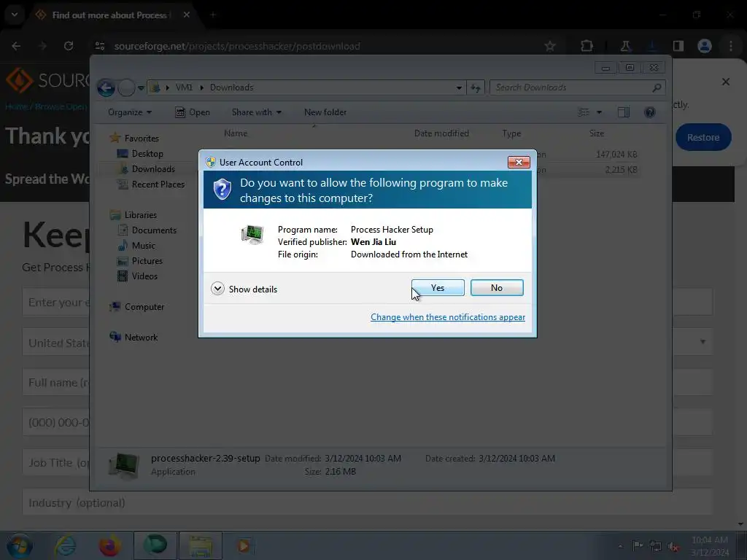
Task: Close the Find out more about Process tab
Action: point(187,15)
